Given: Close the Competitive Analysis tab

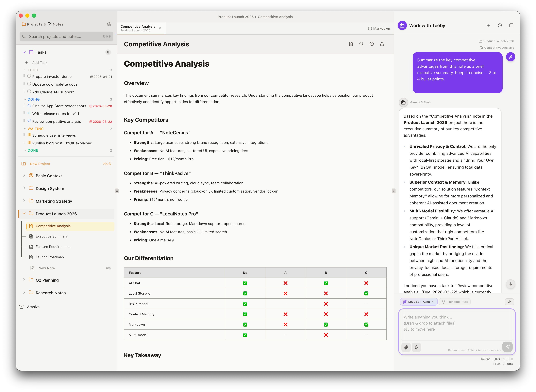Looking at the screenshot, I should click(160, 28).
